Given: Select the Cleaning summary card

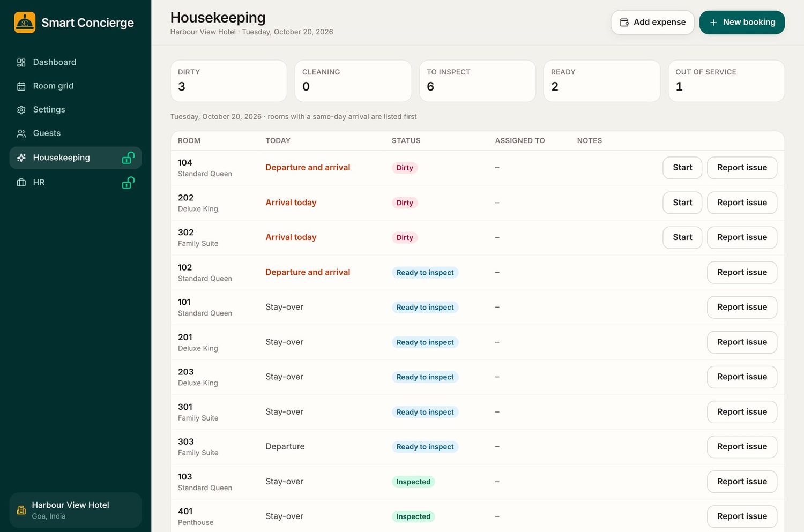Looking at the screenshot, I should click(353, 81).
